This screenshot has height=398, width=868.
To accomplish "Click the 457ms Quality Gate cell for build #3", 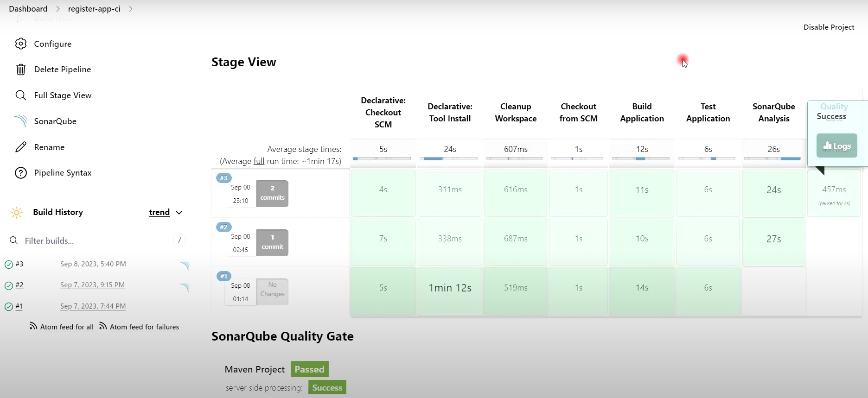I will [x=834, y=193].
